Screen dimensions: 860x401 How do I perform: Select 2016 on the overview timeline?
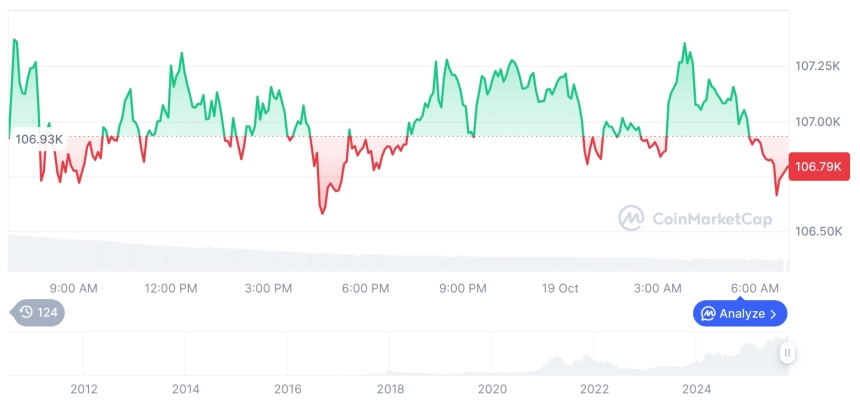pos(288,388)
